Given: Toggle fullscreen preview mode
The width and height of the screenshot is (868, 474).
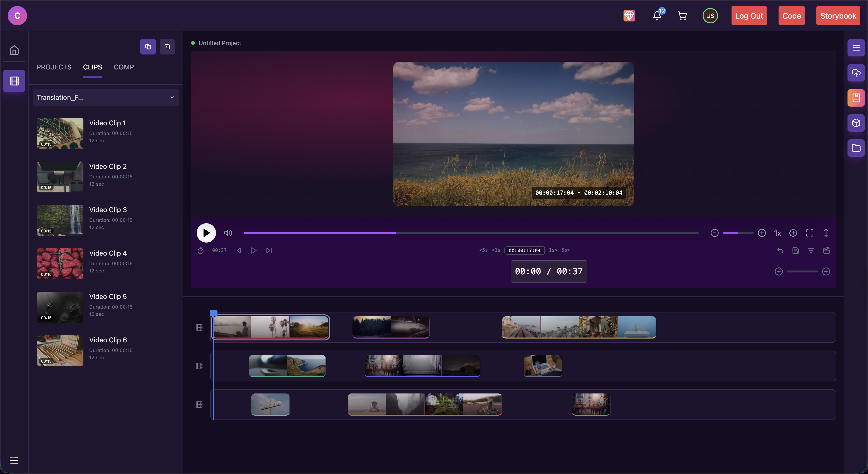Looking at the screenshot, I should click(x=810, y=233).
